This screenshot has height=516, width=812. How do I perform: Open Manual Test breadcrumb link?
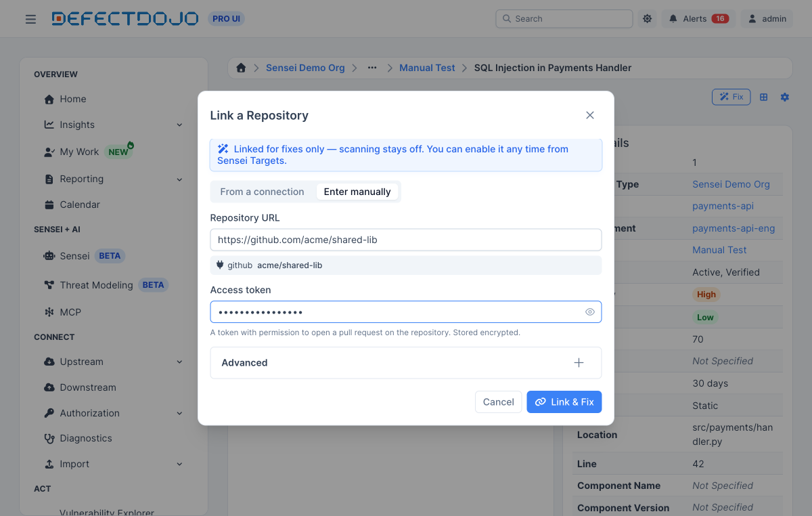tap(427, 68)
